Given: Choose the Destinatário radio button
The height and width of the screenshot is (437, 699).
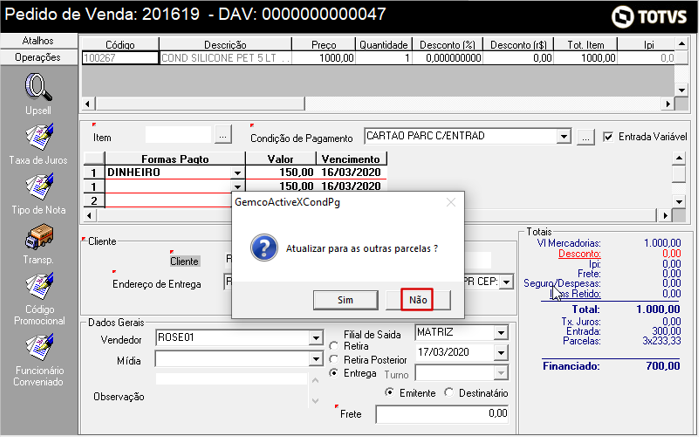Looking at the screenshot, I should point(449,392).
